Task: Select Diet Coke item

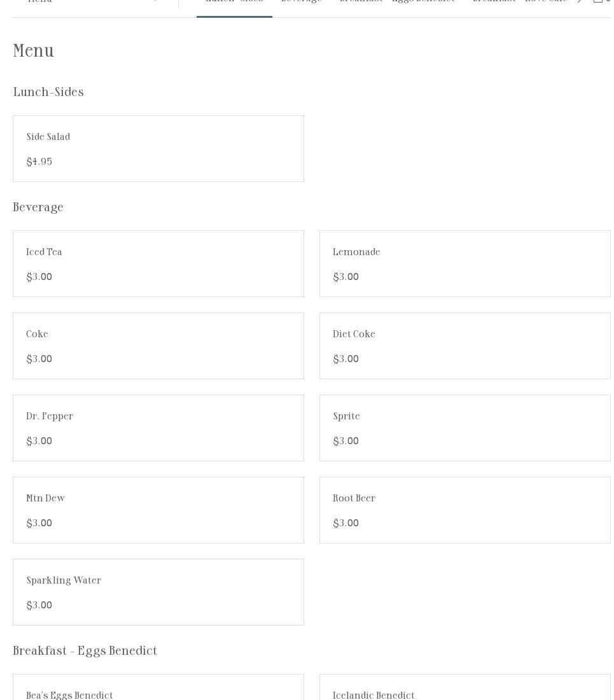Action: click(464, 346)
